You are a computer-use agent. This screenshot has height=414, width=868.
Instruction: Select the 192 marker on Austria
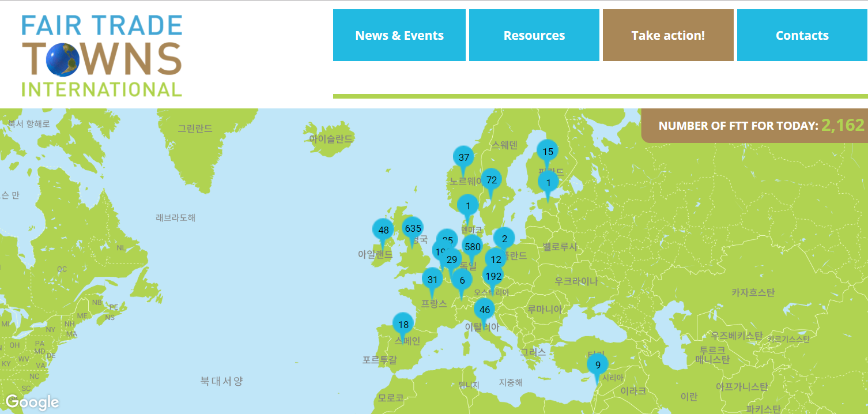pyautogui.click(x=493, y=276)
